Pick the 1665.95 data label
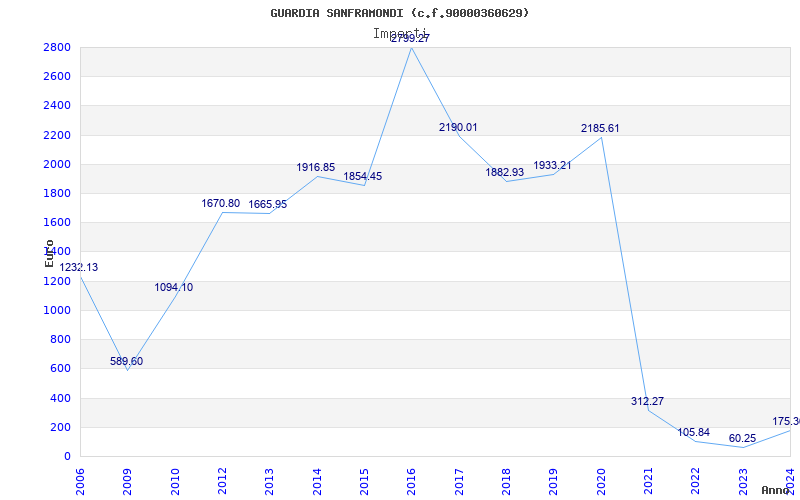The image size is (800, 500). tap(268, 205)
